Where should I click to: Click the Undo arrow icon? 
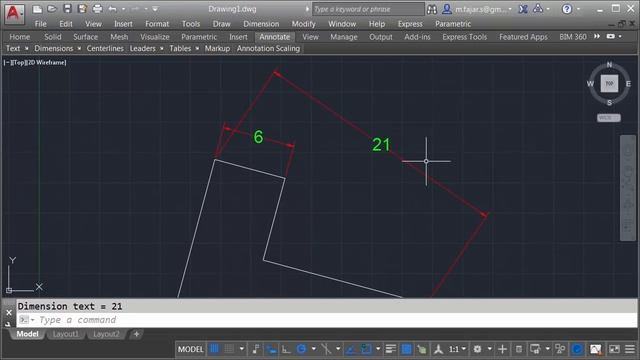point(113,9)
